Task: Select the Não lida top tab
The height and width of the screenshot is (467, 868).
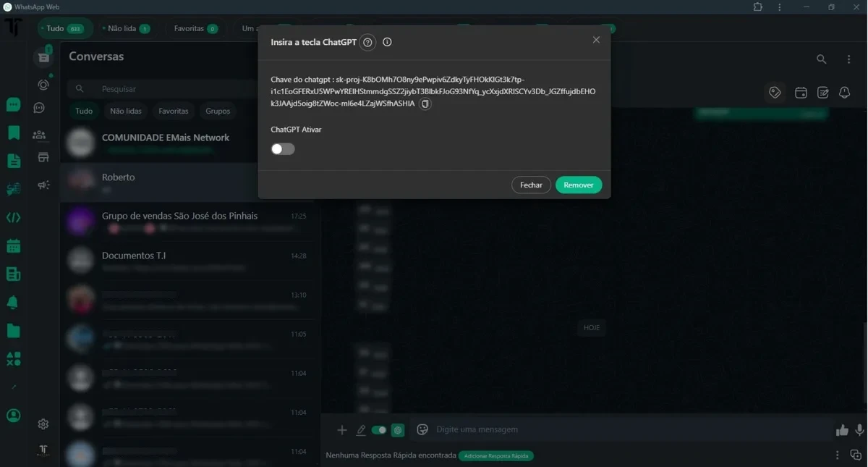Action: [126, 28]
